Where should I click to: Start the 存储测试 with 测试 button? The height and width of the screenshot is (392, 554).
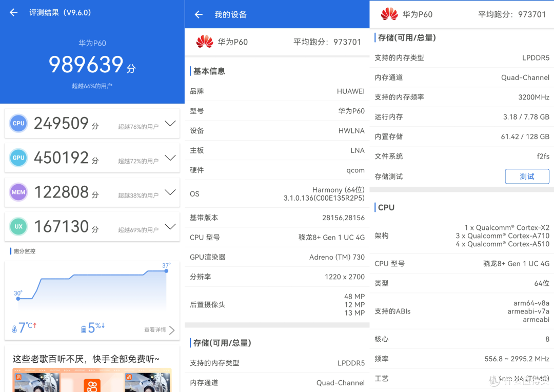coord(527,177)
